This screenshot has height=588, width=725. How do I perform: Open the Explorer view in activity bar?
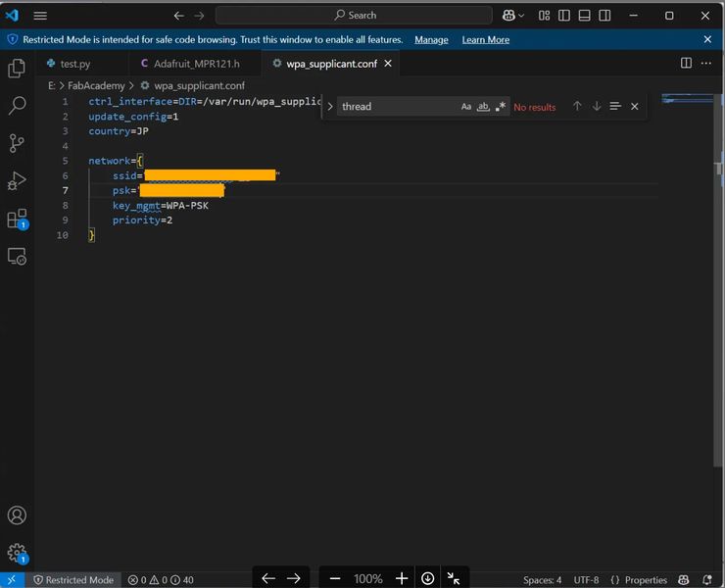click(17, 69)
